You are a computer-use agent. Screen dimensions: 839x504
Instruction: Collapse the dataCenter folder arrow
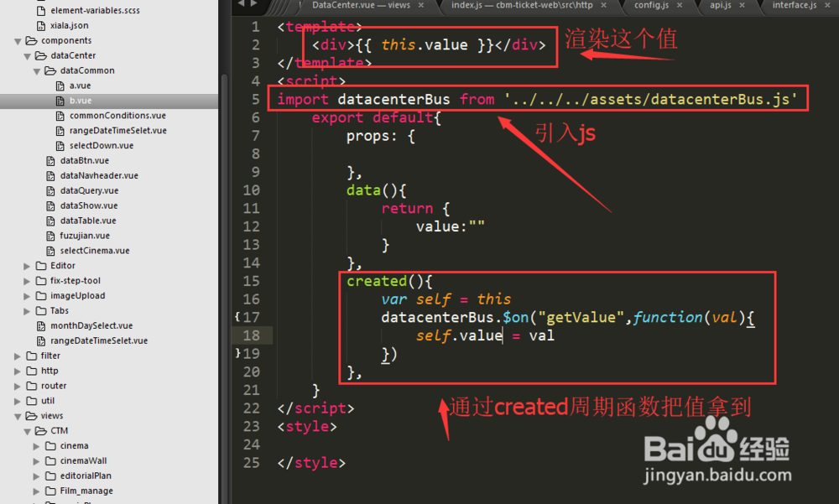tap(28, 56)
